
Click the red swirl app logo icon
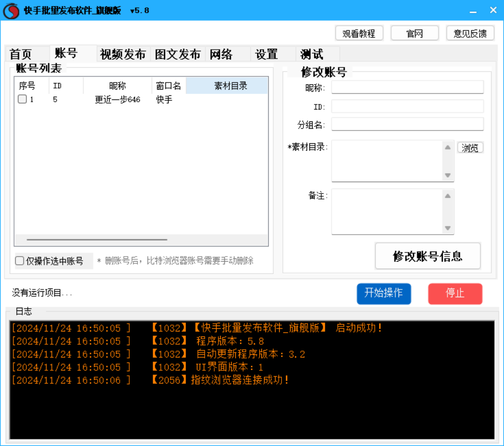click(x=11, y=10)
